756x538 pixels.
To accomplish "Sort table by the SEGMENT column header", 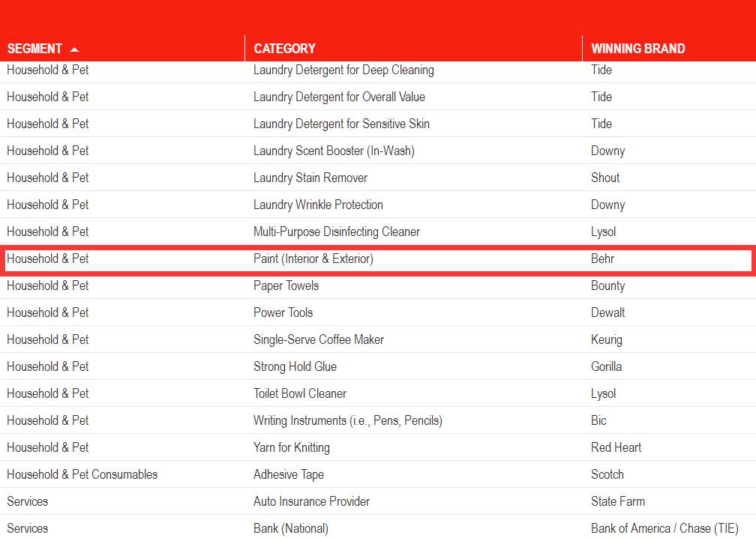I will coord(34,49).
